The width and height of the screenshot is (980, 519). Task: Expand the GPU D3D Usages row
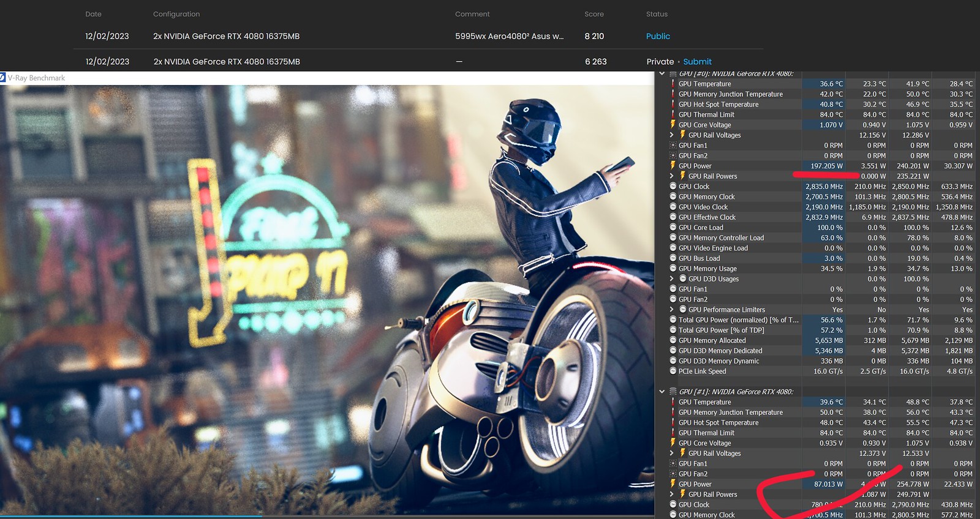[672, 278]
